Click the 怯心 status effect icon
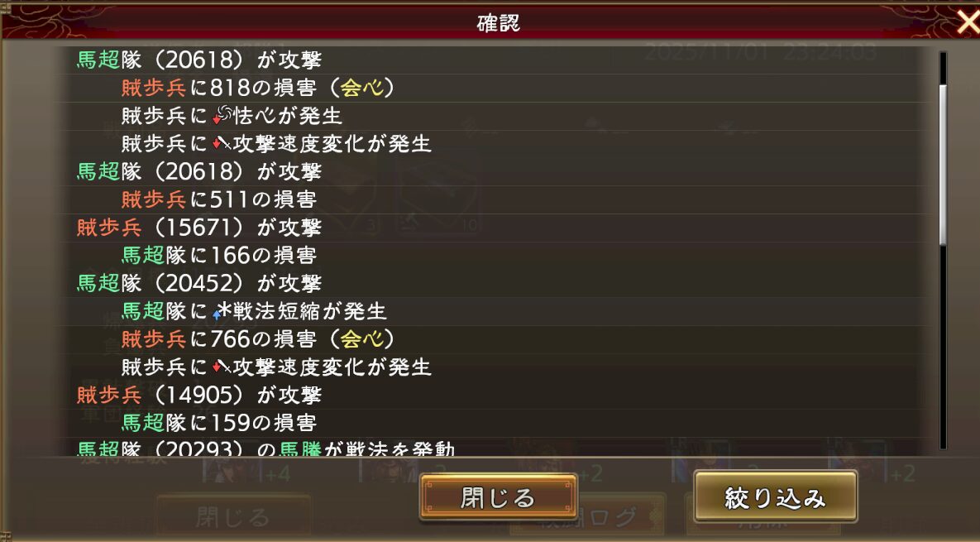 (x=222, y=116)
